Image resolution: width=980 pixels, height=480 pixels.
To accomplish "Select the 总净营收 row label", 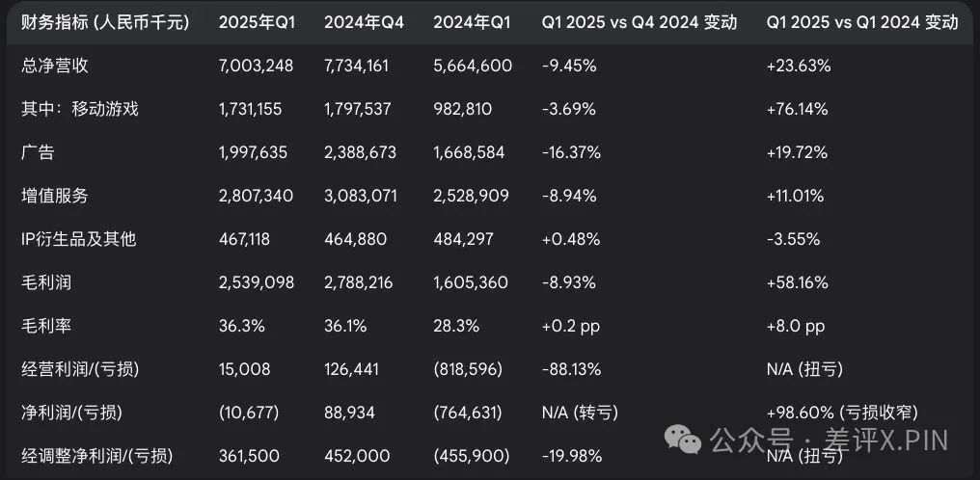I will (54, 66).
